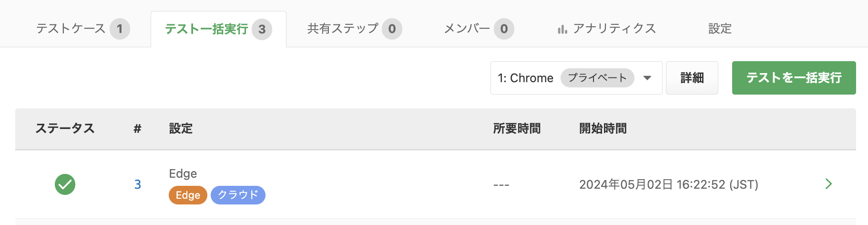This screenshot has height=225, width=868.
Task: Click the blue クラウド tag
Action: (x=238, y=195)
